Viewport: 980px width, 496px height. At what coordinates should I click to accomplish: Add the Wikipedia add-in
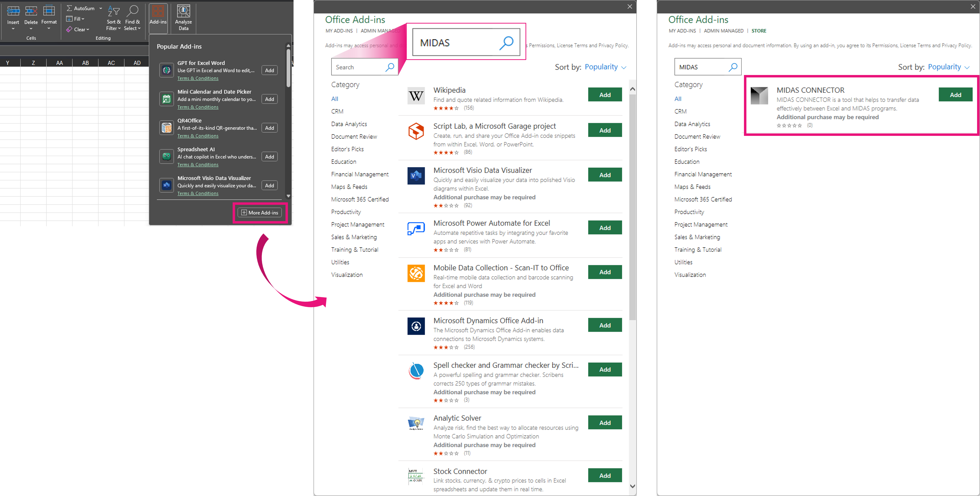605,95
